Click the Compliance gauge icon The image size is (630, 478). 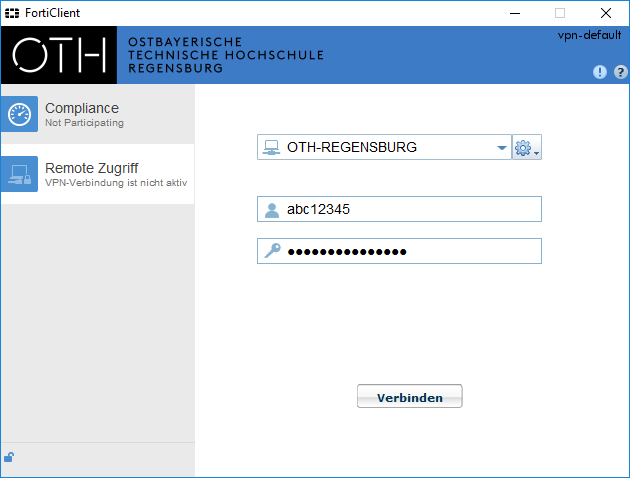20,114
